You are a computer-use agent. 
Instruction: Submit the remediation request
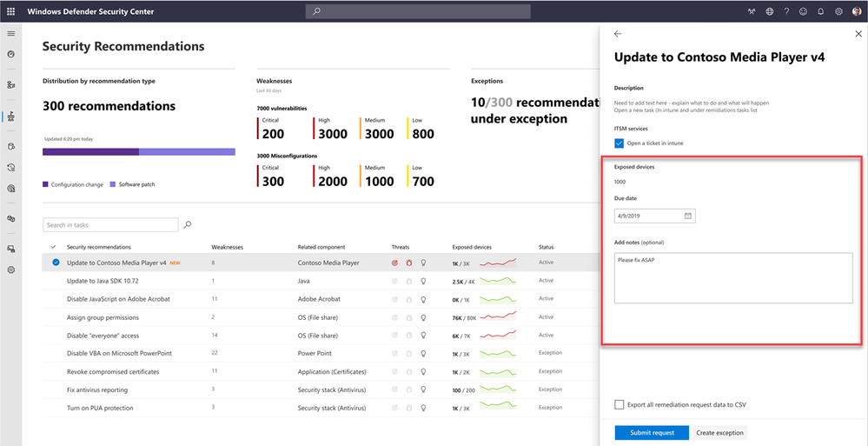pyautogui.click(x=652, y=433)
